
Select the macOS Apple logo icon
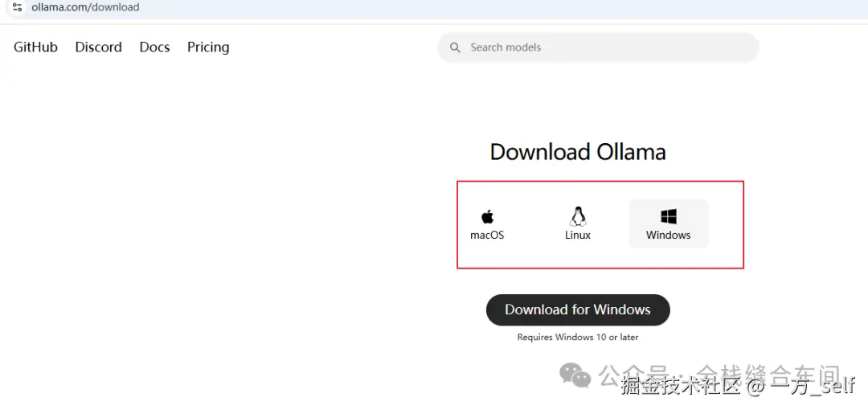[487, 216]
